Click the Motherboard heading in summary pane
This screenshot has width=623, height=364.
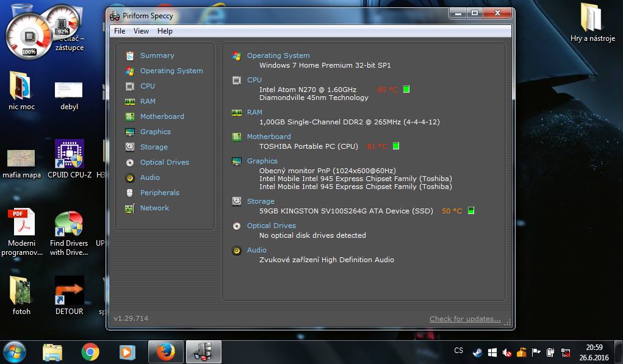269,137
